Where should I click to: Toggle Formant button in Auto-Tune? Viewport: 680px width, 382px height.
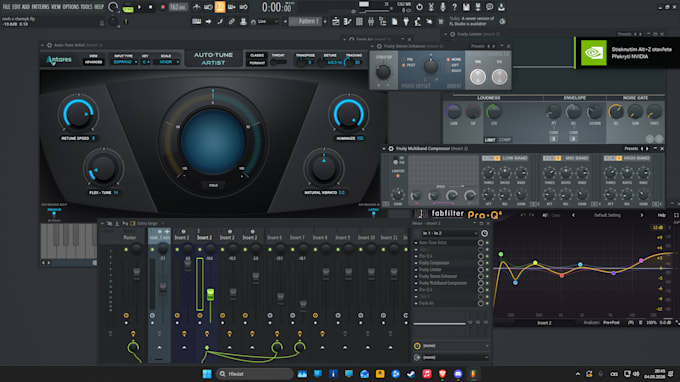[257, 63]
